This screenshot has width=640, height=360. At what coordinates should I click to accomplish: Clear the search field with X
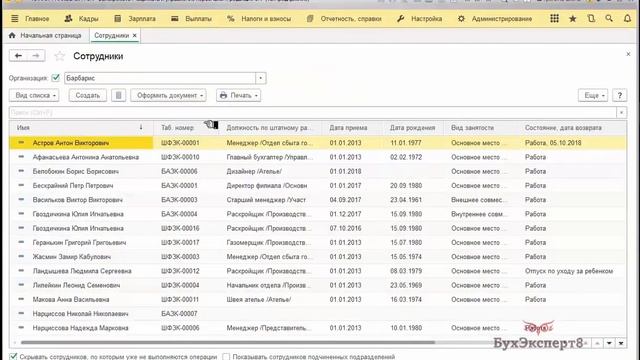pyautogui.click(x=621, y=113)
